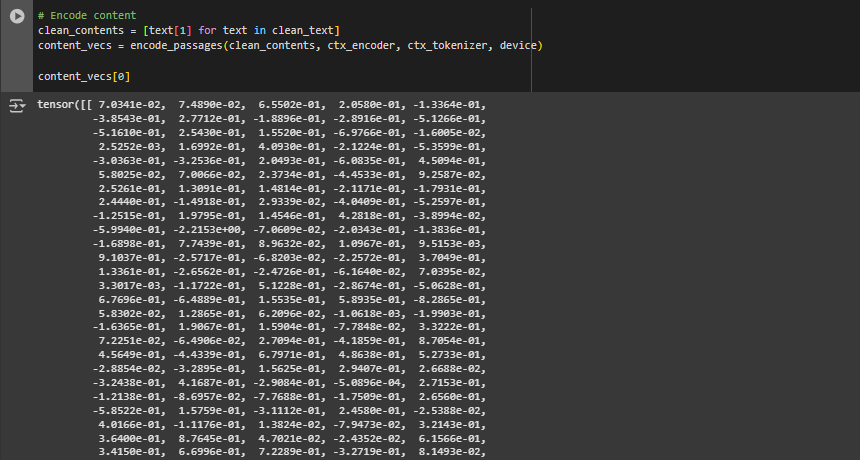This screenshot has height=460, width=860.
Task: Select the output value 8.7054e-01
Action: point(452,341)
